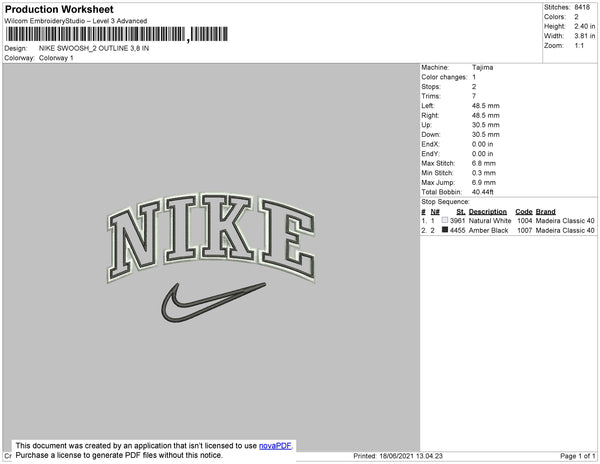Click the Zoom 1:1 value
Screen dimensions: 600x464
[x=579, y=46]
